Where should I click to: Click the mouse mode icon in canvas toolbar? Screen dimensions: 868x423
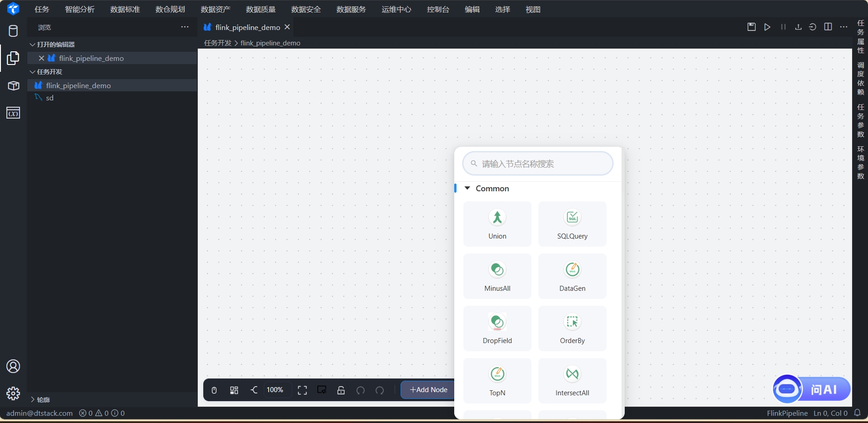tap(214, 390)
